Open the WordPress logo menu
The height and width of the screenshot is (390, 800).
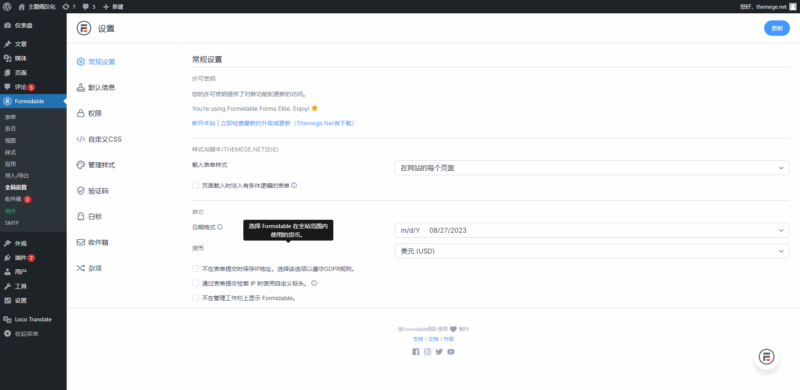(x=7, y=7)
